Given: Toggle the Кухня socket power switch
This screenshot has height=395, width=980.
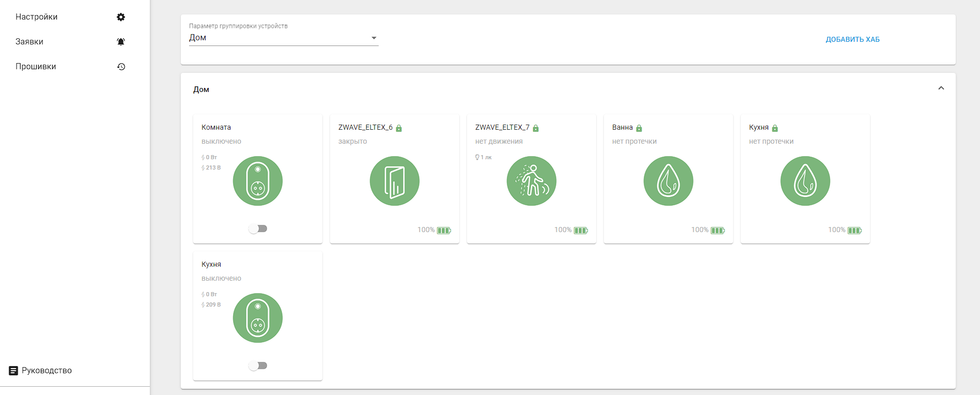Looking at the screenshot, I should (x=258, y=366).
